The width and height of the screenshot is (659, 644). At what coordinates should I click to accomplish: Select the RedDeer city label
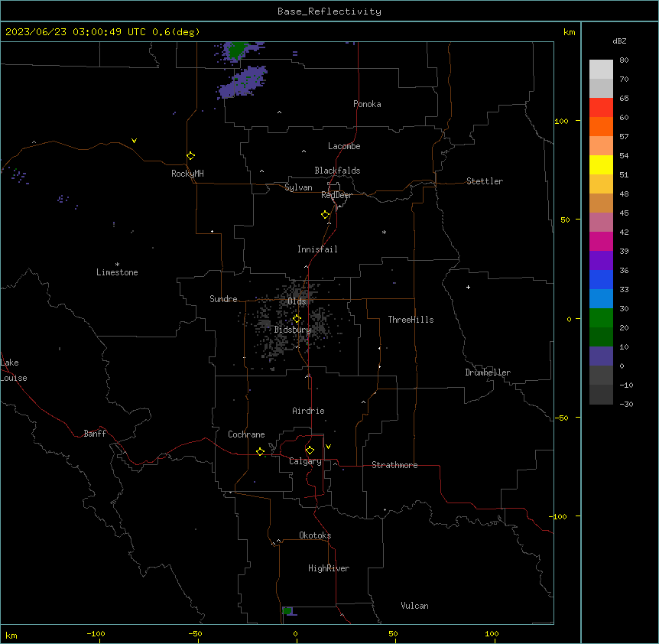point(336,195)
